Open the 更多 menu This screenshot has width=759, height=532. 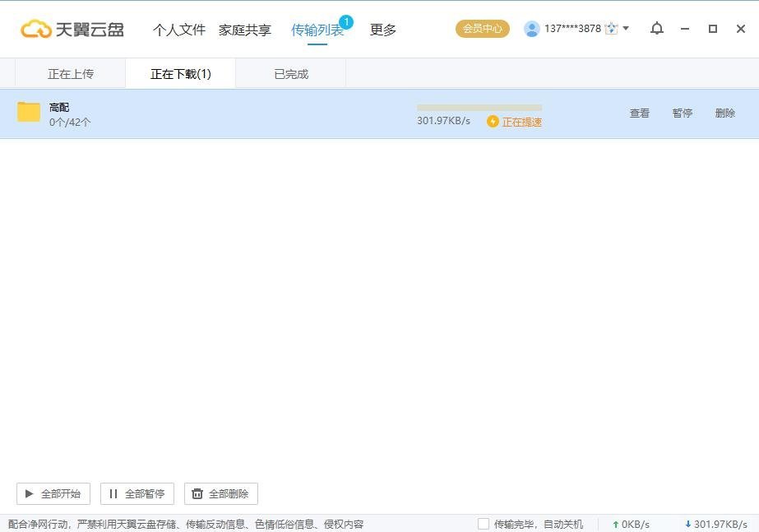tap(383, 30)
